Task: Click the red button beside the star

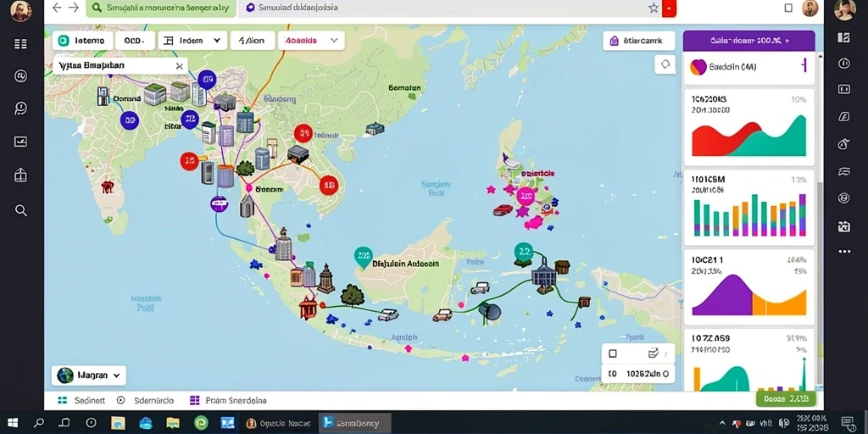Action: (670, 8)
